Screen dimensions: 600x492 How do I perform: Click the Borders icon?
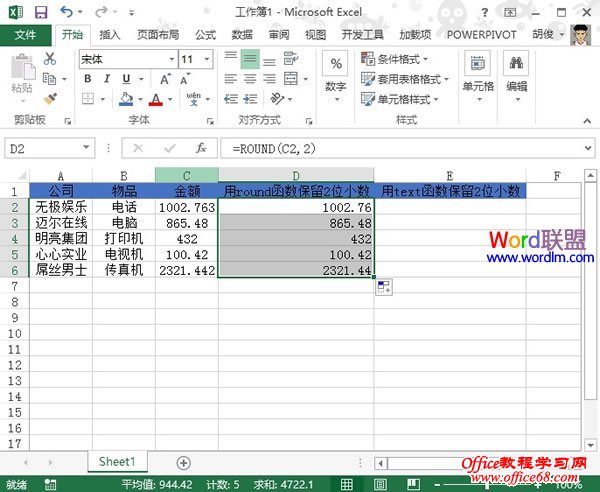click(88, 99)
